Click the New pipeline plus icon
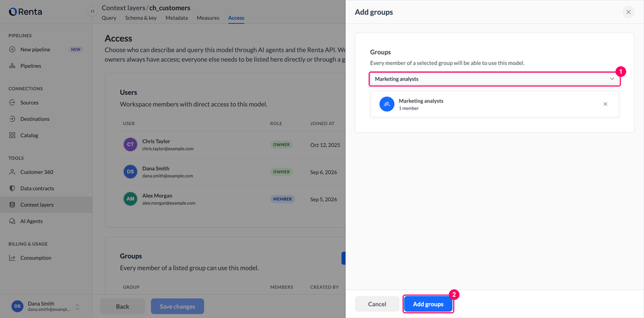Viewport: 644px width, 318px height. [13, 49]
